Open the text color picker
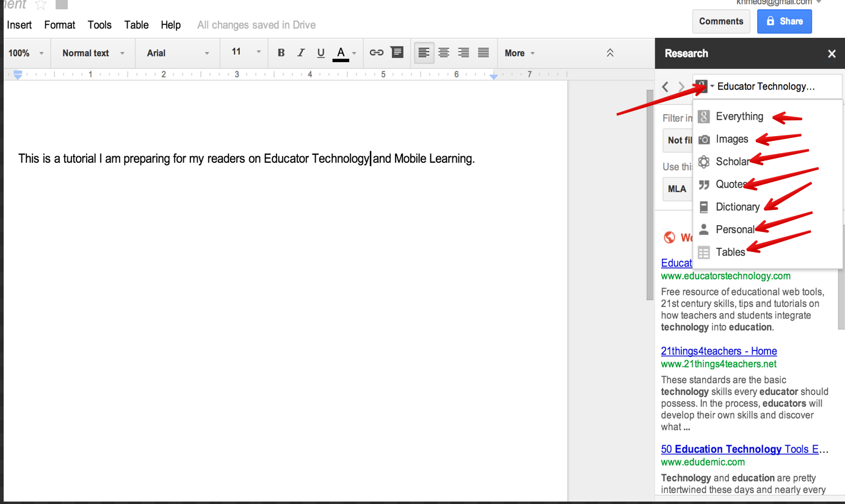845x504 pixels. coord(345,54)
